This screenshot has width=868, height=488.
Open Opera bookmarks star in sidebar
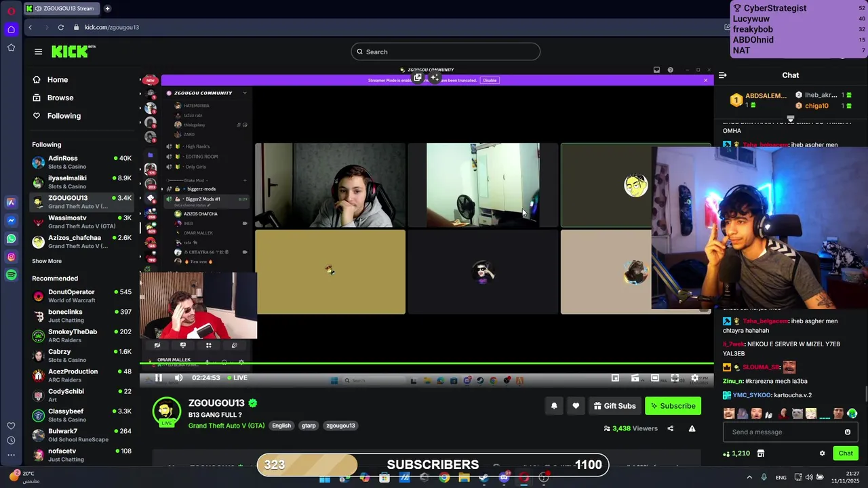point(11,47)
